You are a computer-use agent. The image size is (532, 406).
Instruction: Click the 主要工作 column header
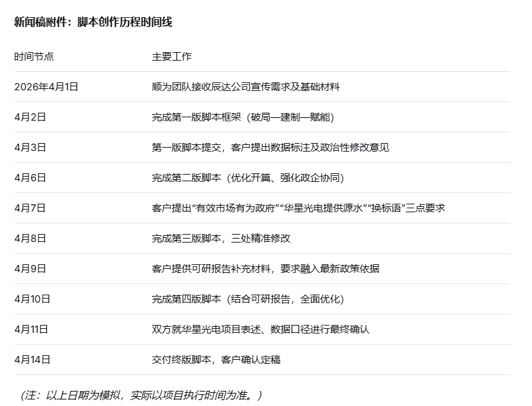(171, 57)
